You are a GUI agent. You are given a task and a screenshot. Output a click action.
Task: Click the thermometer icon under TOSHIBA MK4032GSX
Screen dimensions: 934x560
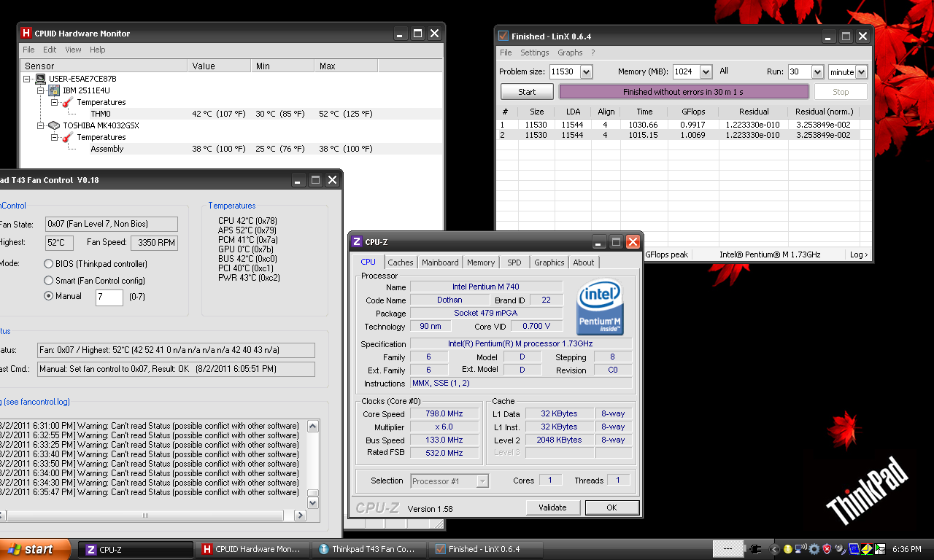coord(69,137)
